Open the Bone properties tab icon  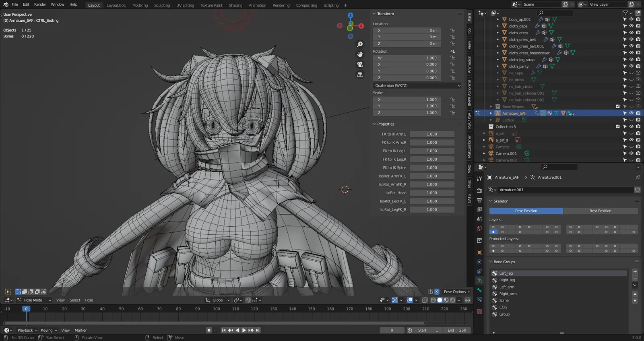pyautogui.click(x=479, y=290)
